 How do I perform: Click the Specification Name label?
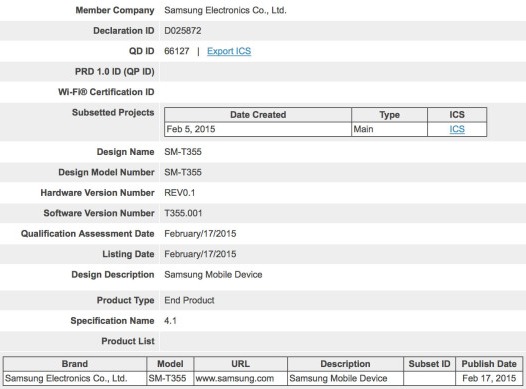[112, 321]
